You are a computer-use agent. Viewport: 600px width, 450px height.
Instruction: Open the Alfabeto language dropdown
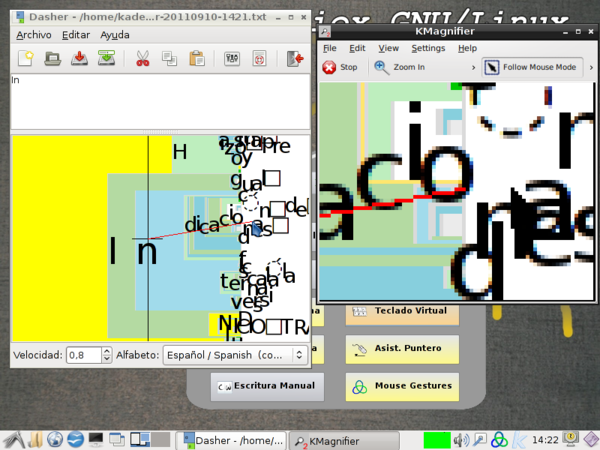click(x=235, y=355)
